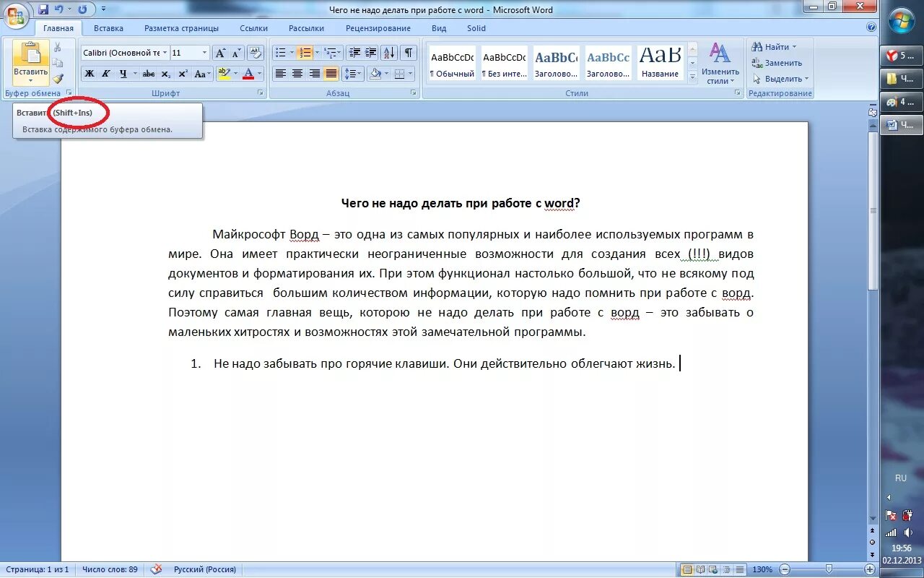
Task: Apply red font color (A)
Action: pos(248,74)
